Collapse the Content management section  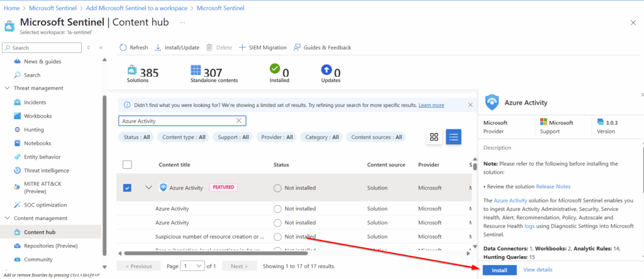point(7,218)
